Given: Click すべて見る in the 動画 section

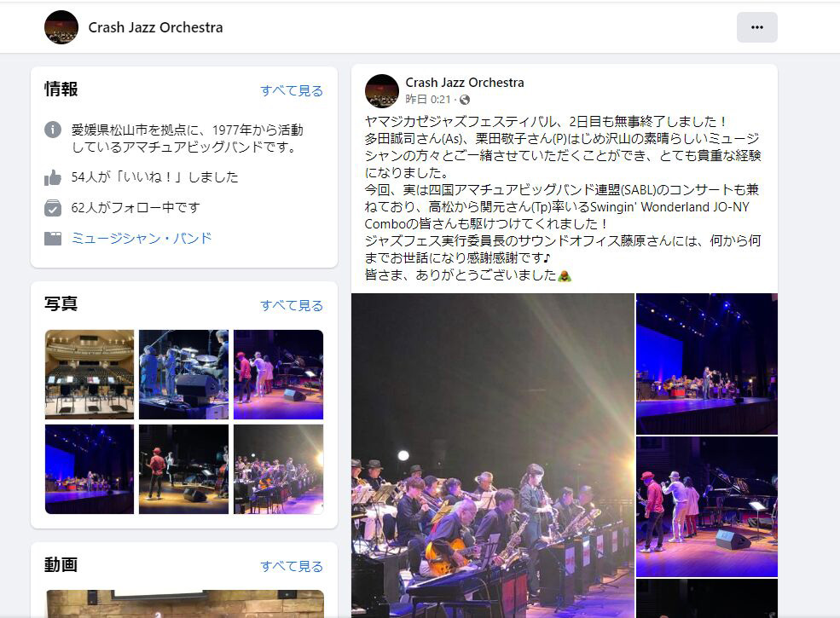Looking at the screenshot, I should 292,566.
